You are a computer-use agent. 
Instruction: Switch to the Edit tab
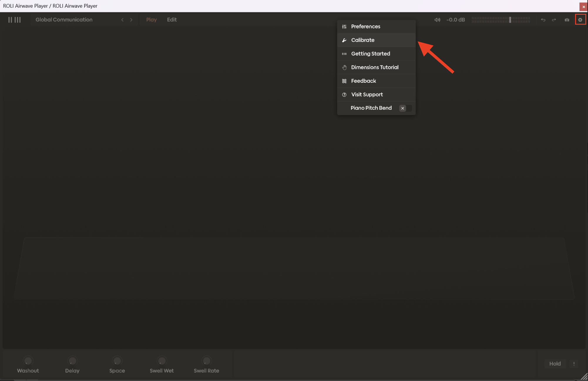(172, 20)
